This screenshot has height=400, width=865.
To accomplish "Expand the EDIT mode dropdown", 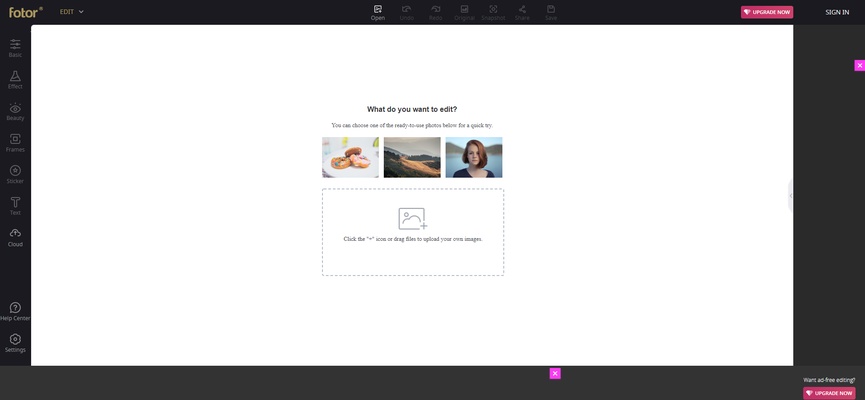I will (72, 12).
